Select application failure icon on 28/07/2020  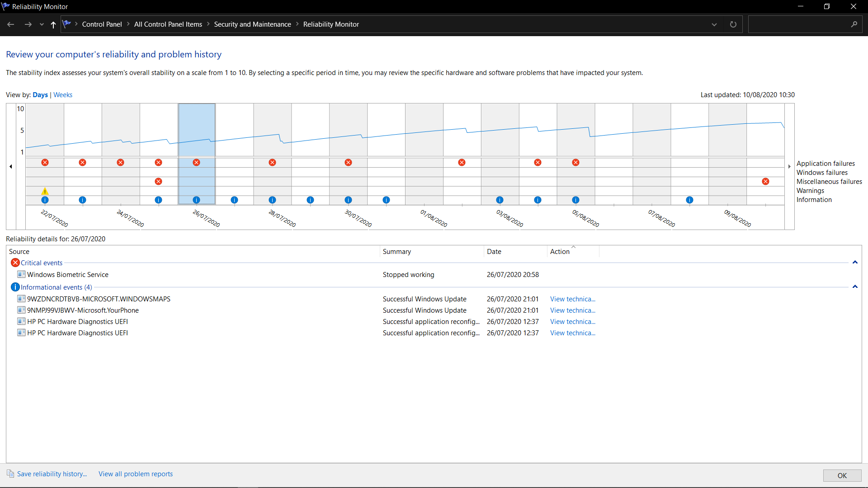click(x=272, y=162)
